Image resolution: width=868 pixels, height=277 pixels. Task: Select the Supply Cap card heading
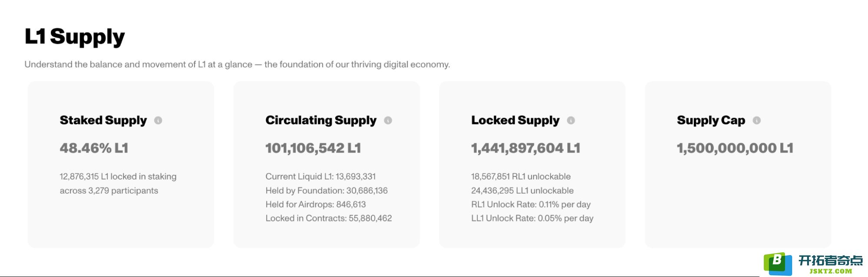[x=711, y=121]
